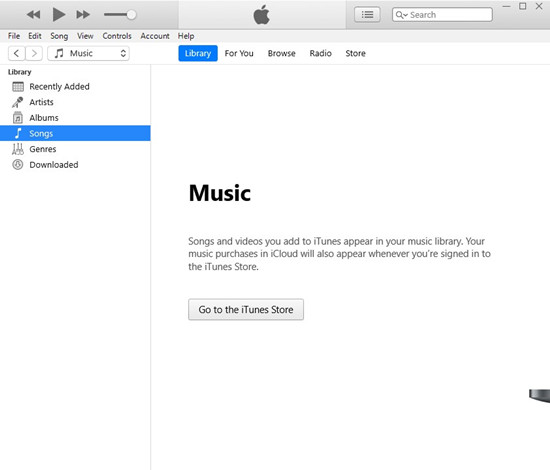Start playback with the play button

(59, 14)
